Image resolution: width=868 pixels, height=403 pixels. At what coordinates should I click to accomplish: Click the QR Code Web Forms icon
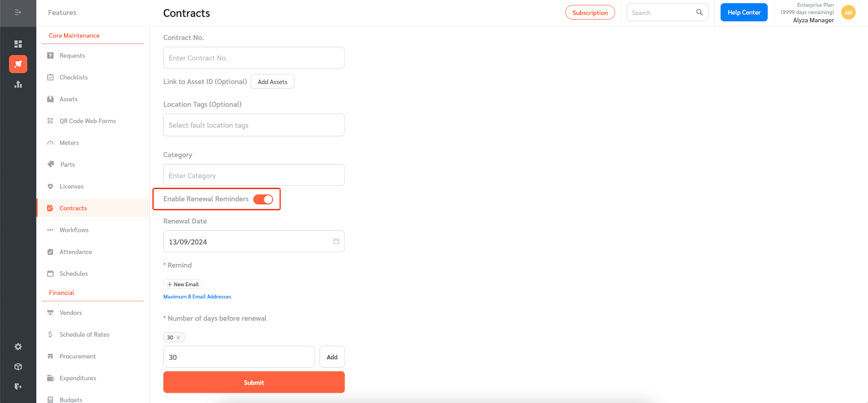(x=50, y=121)
